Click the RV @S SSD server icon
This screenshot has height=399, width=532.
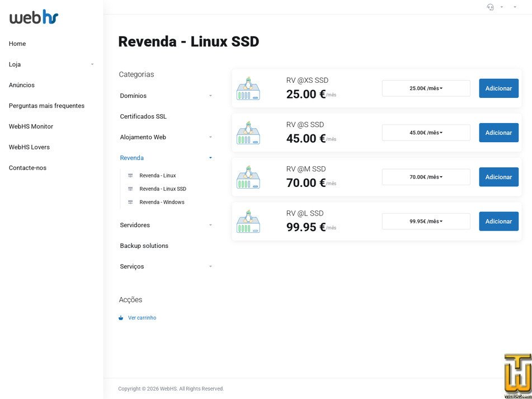[x=248, y=133]
